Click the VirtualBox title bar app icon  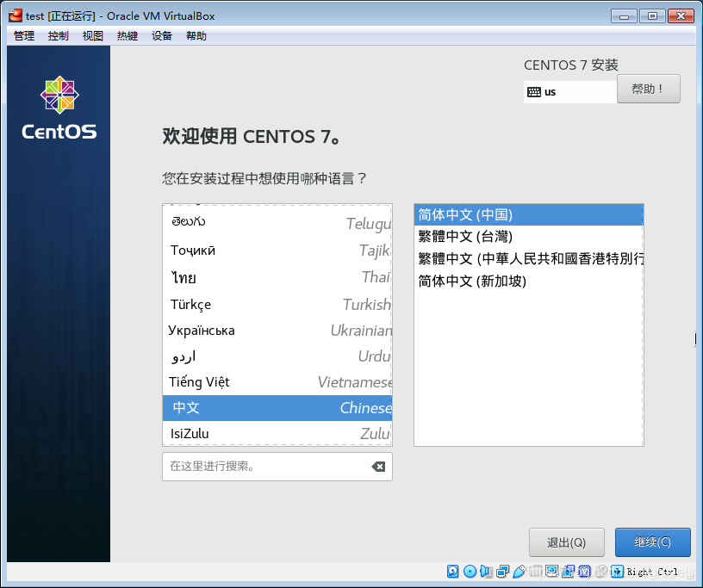coord(16,15)
